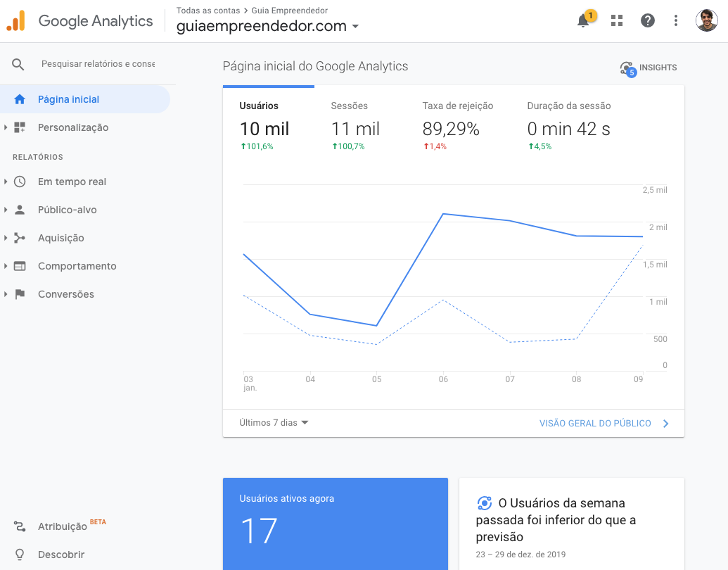The image size is (728, 570).
Task: Click the Comportamento window icon
Action: click(x=20, y=266)
